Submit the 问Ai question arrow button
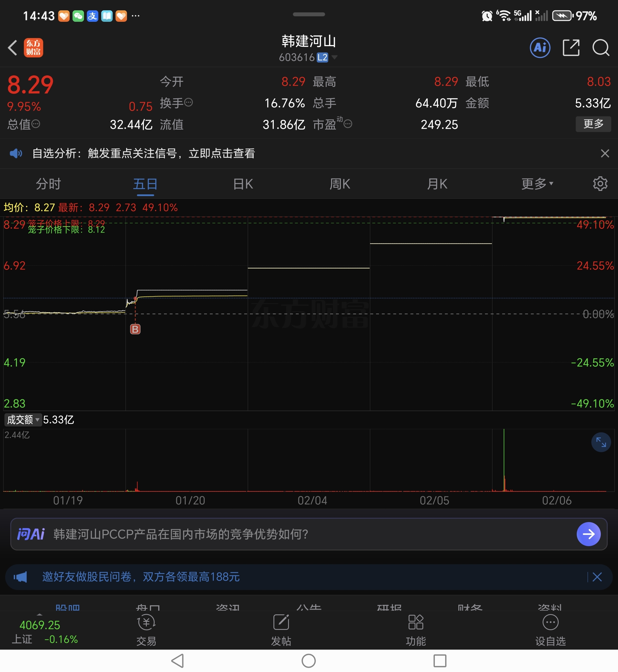The height and width of the screenshot is (672, 618). click(588, 534)
